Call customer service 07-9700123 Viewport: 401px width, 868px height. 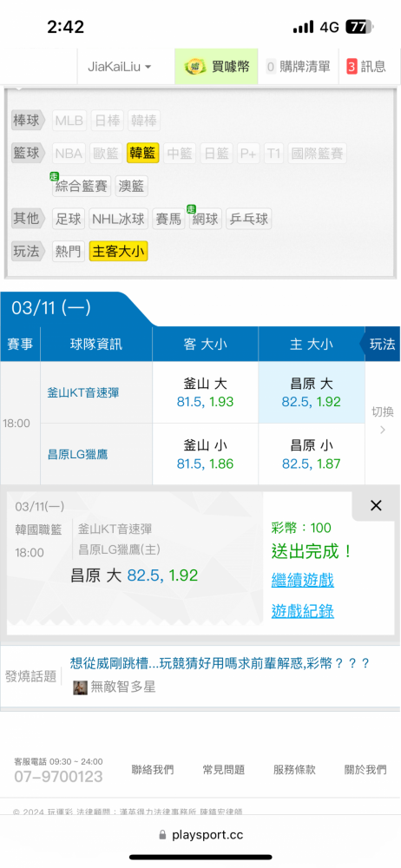pyautogui.click(x=58, y=777)
